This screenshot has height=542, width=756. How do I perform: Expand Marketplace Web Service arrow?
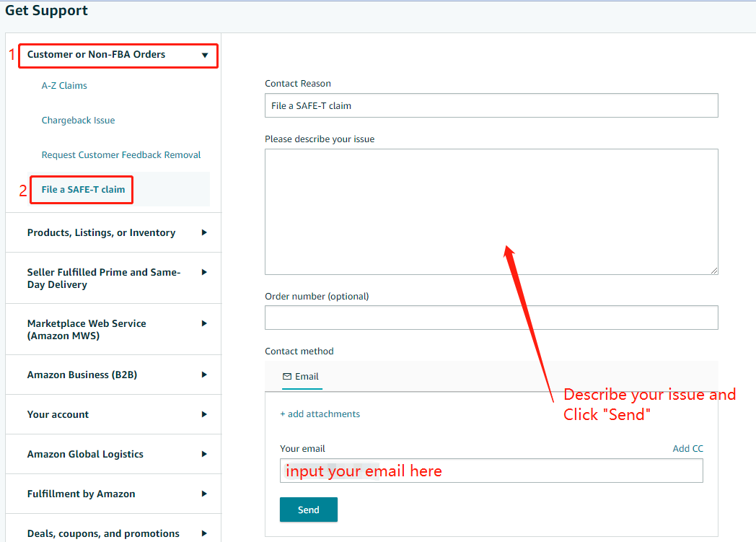click(x=204, y=323)
